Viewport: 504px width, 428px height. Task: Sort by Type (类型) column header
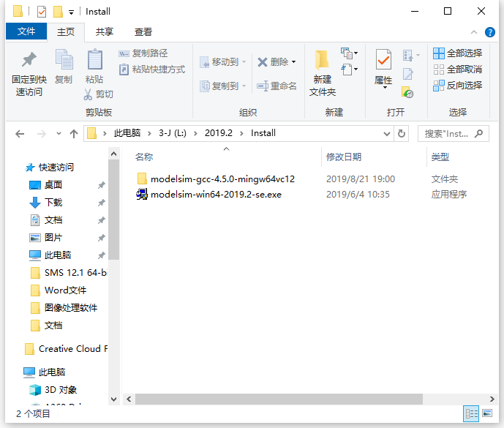[440, 157]
